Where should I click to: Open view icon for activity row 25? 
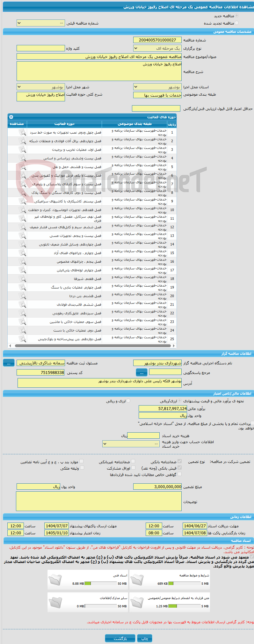(22, 339)
